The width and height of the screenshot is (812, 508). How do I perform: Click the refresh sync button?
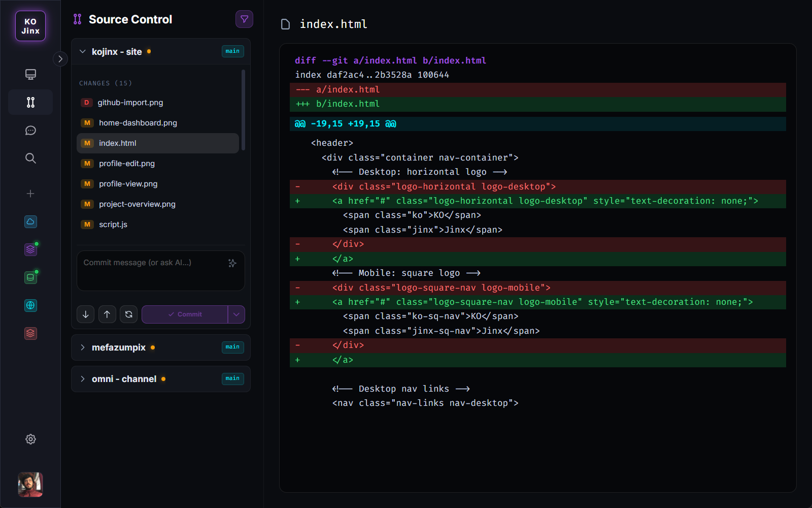click(x=129, y=314)
